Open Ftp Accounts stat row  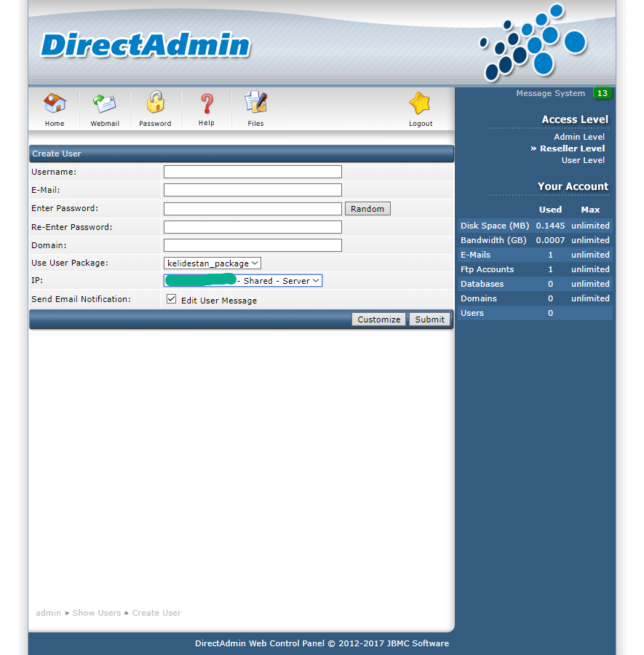pos(535,269)
